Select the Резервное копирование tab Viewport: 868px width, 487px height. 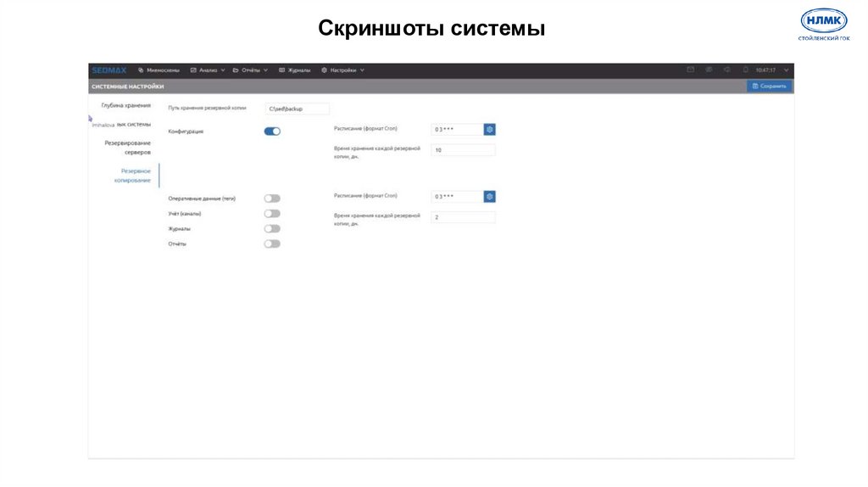coord(132,176)
